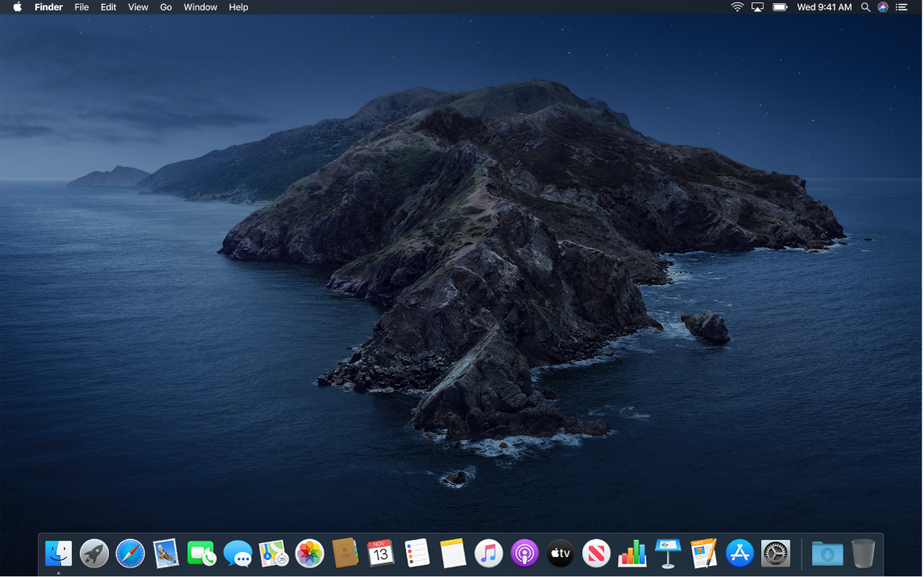Start FaceTime from the Dock

coord(202,554)
